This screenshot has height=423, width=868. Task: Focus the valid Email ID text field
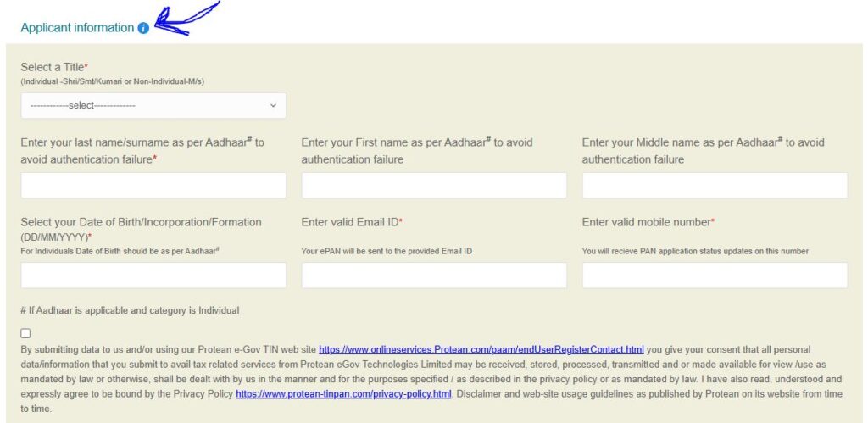coord(434,276)
